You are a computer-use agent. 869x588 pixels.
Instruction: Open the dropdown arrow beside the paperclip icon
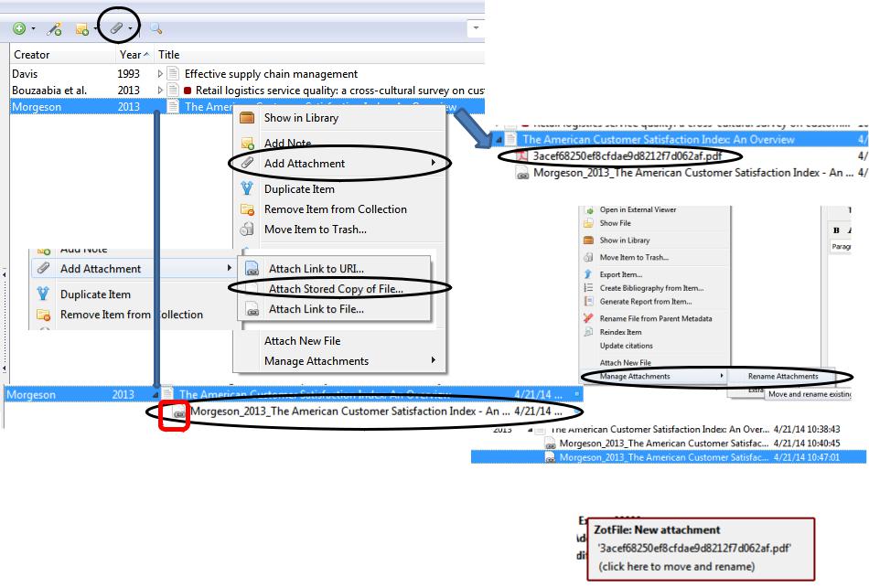click(130, 28)
